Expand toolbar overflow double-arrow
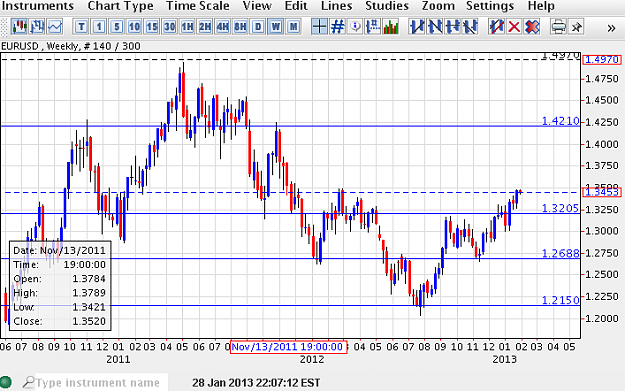 (611, 28)
